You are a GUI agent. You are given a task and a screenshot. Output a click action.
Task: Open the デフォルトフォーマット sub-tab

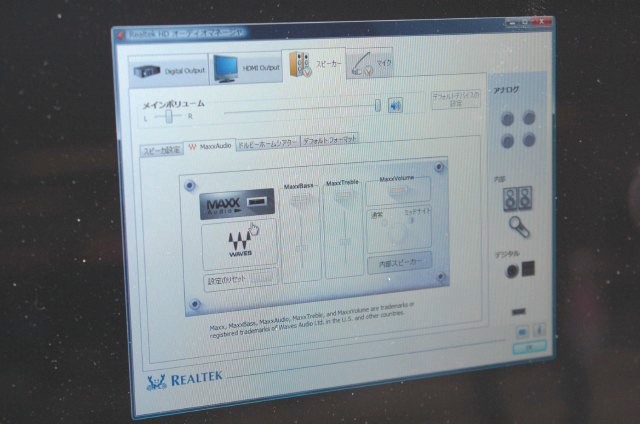coord(329,139)
